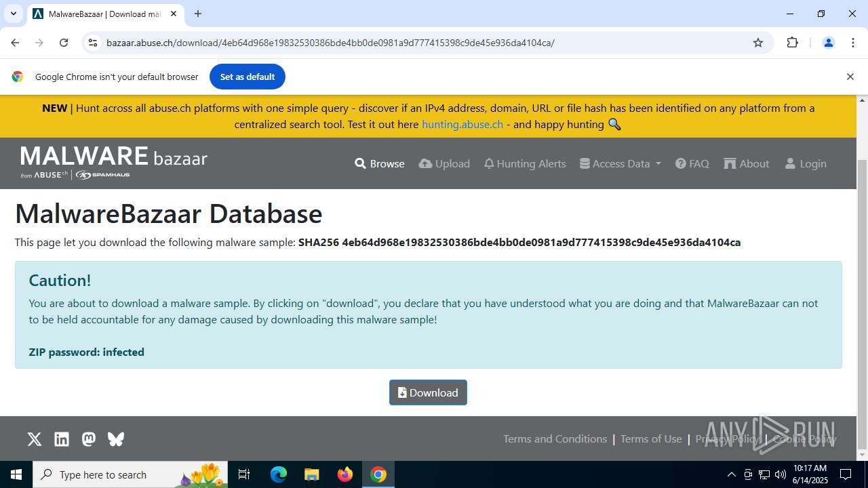868x488 pixels.
Task: Open a new browser tab
Action: pyautogui.click(x=198, y=14)
